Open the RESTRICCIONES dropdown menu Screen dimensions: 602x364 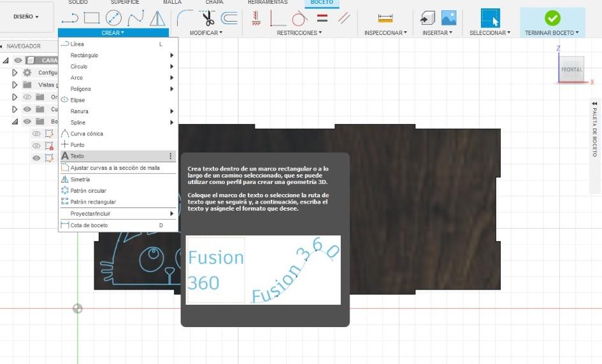coord(299,33)
